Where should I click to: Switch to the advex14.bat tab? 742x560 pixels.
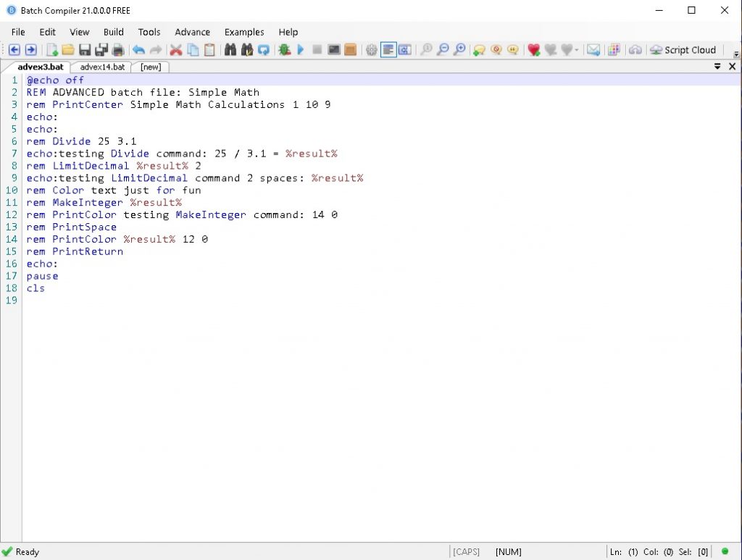click(x=102, y=67)
